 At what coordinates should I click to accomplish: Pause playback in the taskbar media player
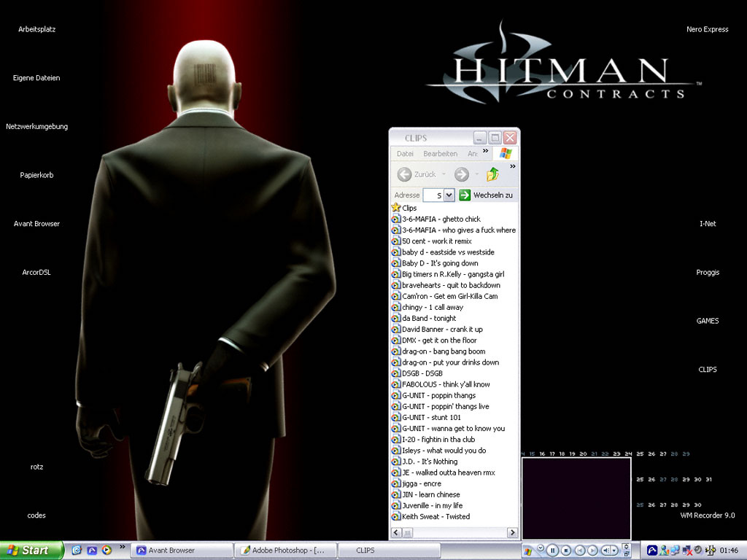[x=553, y=551]
